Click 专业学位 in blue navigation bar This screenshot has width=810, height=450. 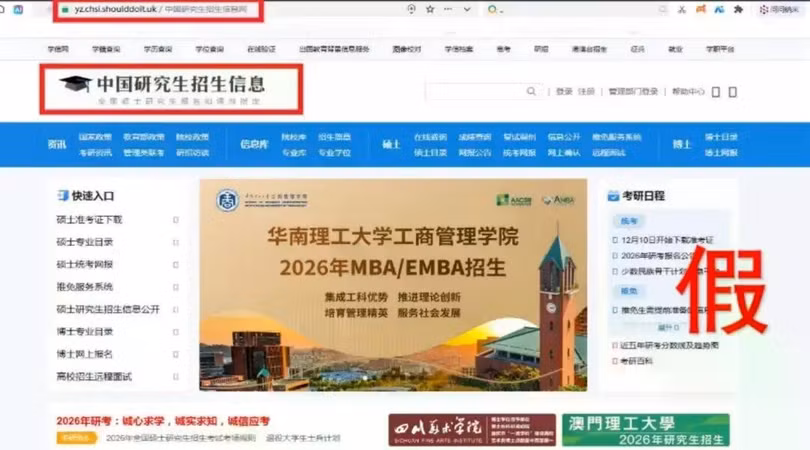click(334, 153)
